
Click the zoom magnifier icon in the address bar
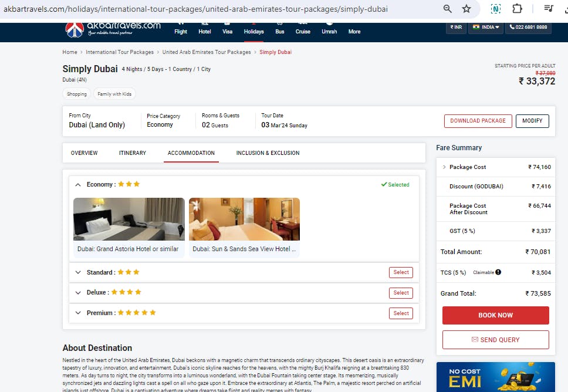pyautogui.click(x=447, y=9)
